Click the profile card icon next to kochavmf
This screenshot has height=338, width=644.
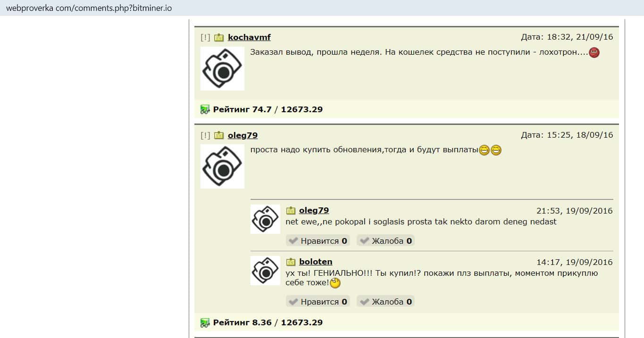pyautogui.click(x=219, y=37)
